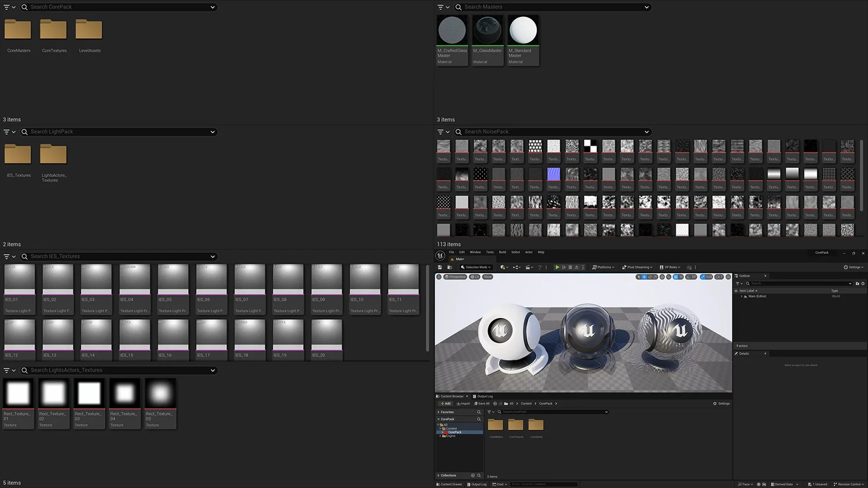Click the Search NoisePack field

[552, 132]
